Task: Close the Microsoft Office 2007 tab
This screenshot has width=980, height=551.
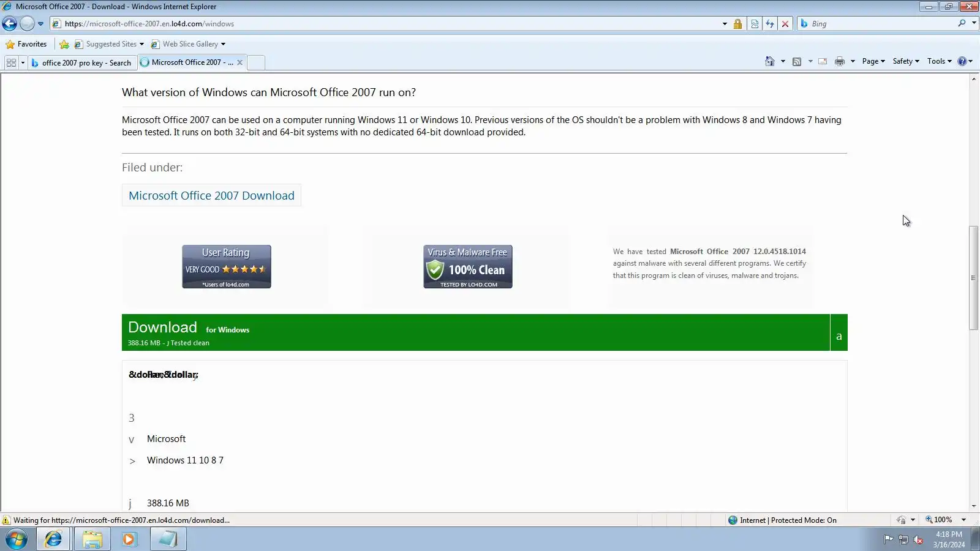Action: (239, 62)
